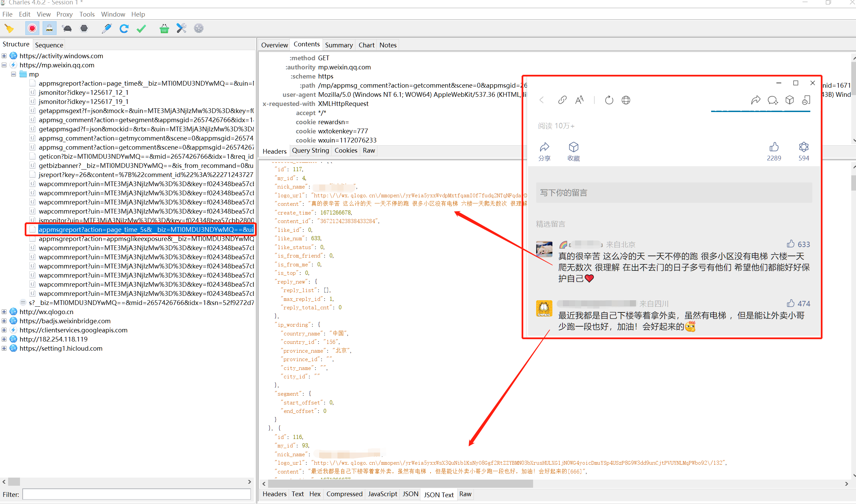
Task: Select the s?__biz=MTI0MDU3NDYwMQ request
Action: click(141, 303)
